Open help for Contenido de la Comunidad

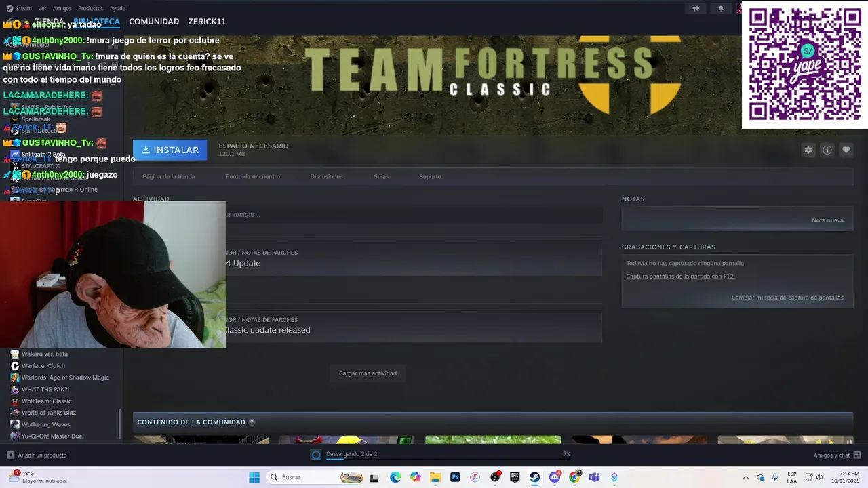(x=252, y=422)
